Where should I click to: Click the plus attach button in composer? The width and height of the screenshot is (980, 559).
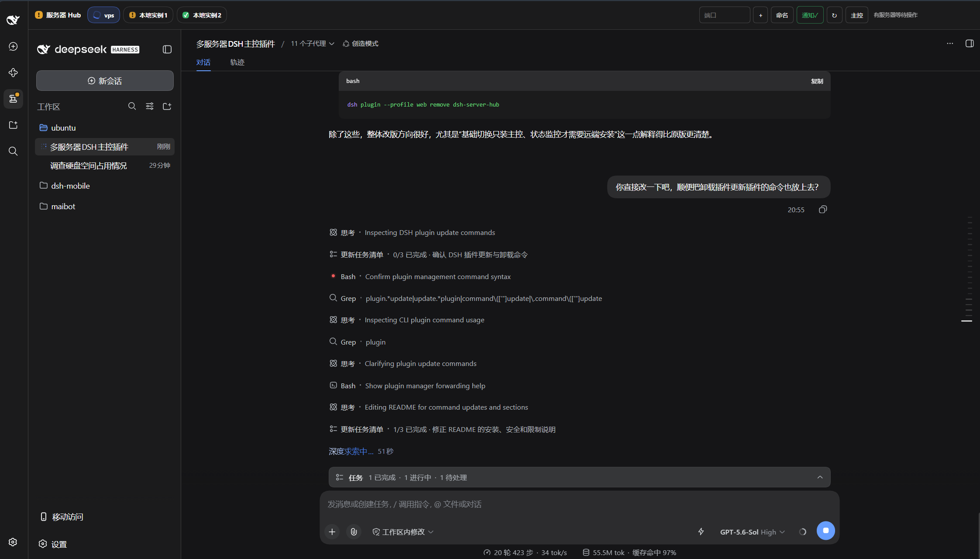pos(332,531)
